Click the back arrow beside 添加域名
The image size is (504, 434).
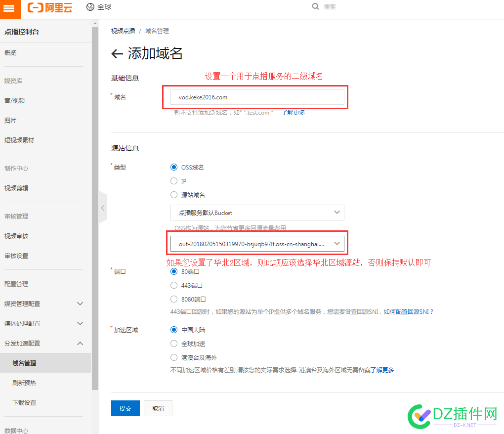117,54
